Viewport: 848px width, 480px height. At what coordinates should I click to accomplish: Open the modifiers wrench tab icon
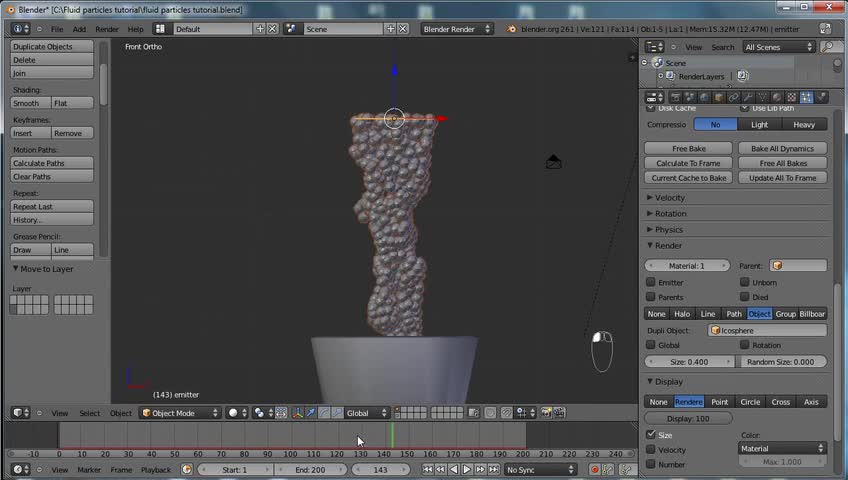(748, 97)
